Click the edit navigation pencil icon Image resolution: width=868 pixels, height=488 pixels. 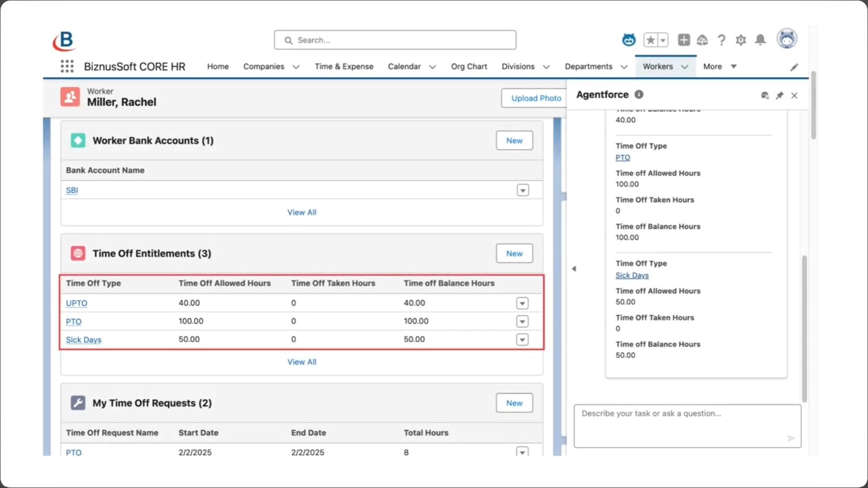pyautogui.click(x=794, y=67)
